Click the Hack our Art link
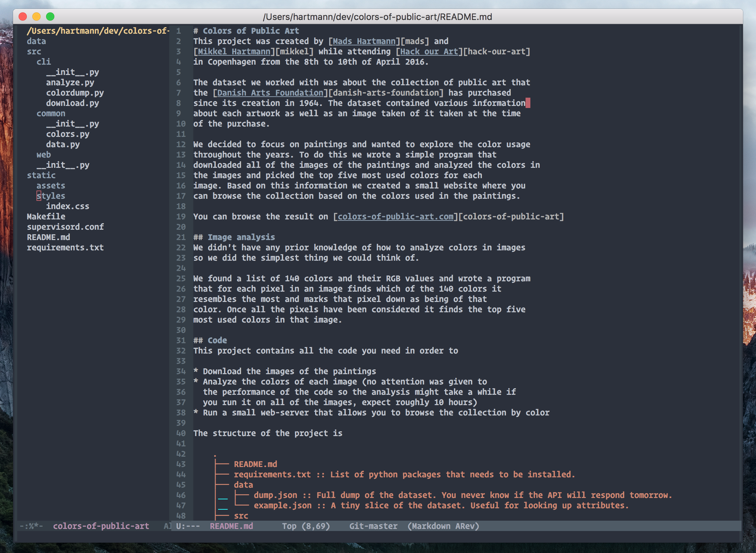Viewport: 756px width, 553px height. (429, 52)
